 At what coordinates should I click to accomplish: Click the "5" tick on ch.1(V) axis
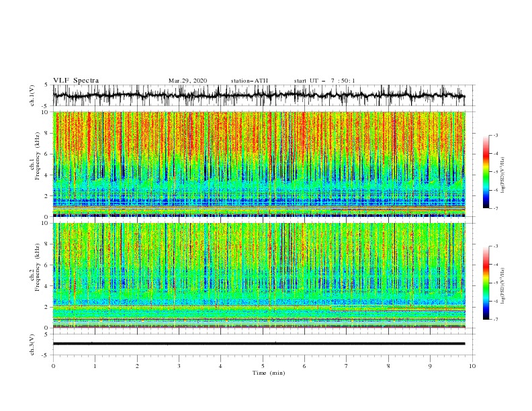click(47, 85)
